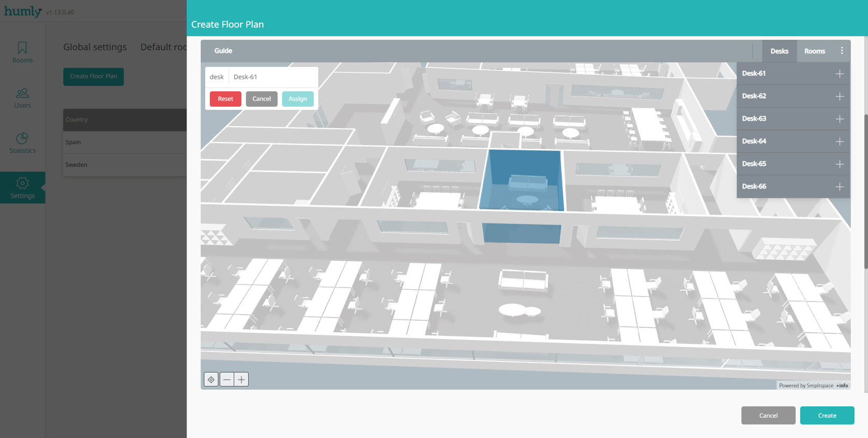Cancel the Create Floor Plan dialog
Image resolution: width=868 pixels, height=438 pixels.
pyautogui.click(x=769, y=415)
